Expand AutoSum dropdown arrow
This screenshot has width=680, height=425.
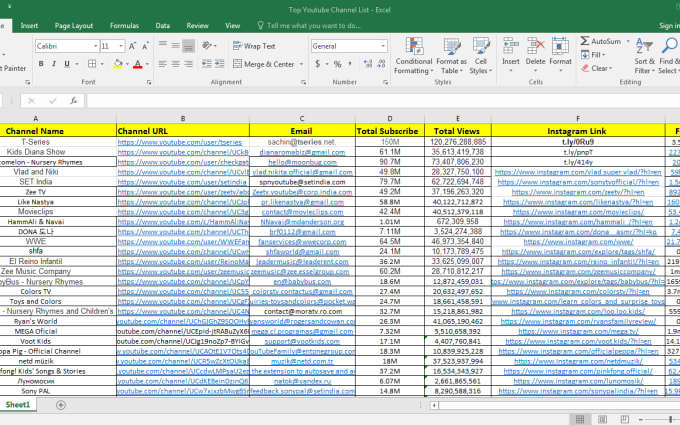point(628,41)
